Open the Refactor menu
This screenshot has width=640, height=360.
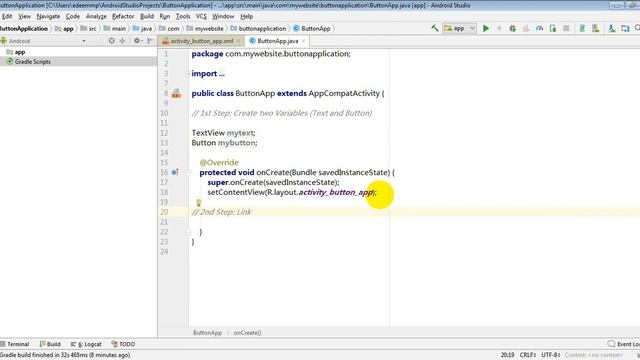pyautogui.click(x=123, y=16)
